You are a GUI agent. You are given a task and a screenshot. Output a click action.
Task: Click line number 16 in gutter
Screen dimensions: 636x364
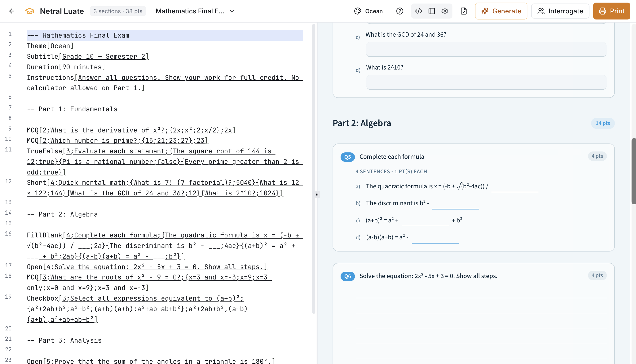[8, 233]
